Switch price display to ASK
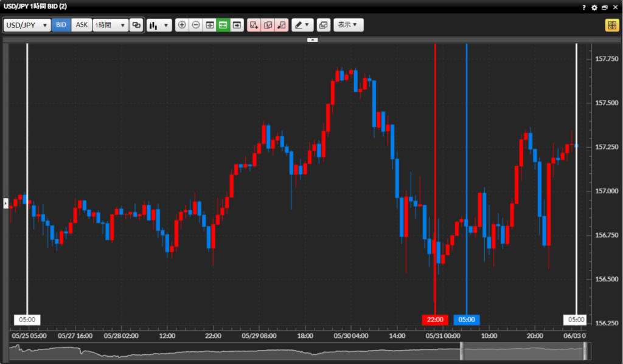The width and height of the screenshot is (623, 364). point(82,25)
